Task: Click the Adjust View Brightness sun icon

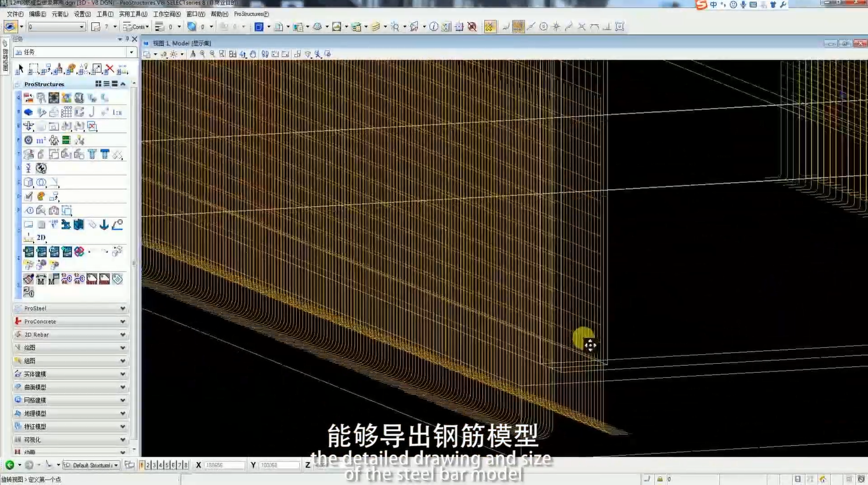Action: click(173, 55)
